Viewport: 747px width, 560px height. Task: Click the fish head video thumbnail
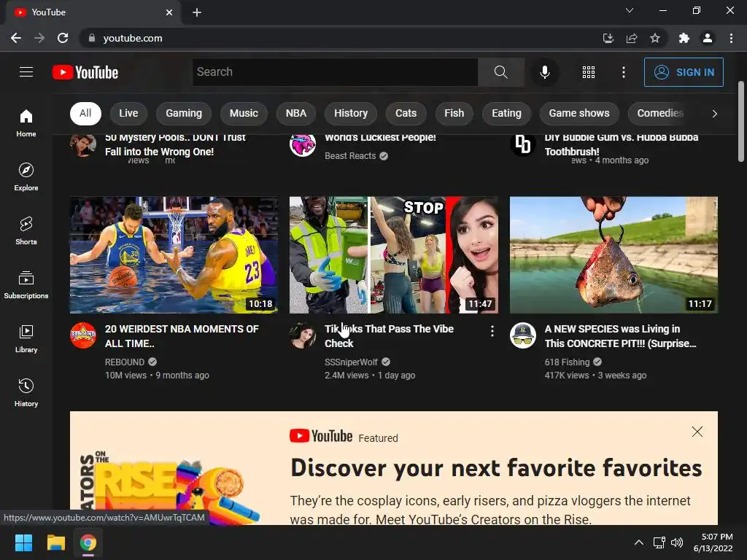pyautogui.click(x=614, y=254)
